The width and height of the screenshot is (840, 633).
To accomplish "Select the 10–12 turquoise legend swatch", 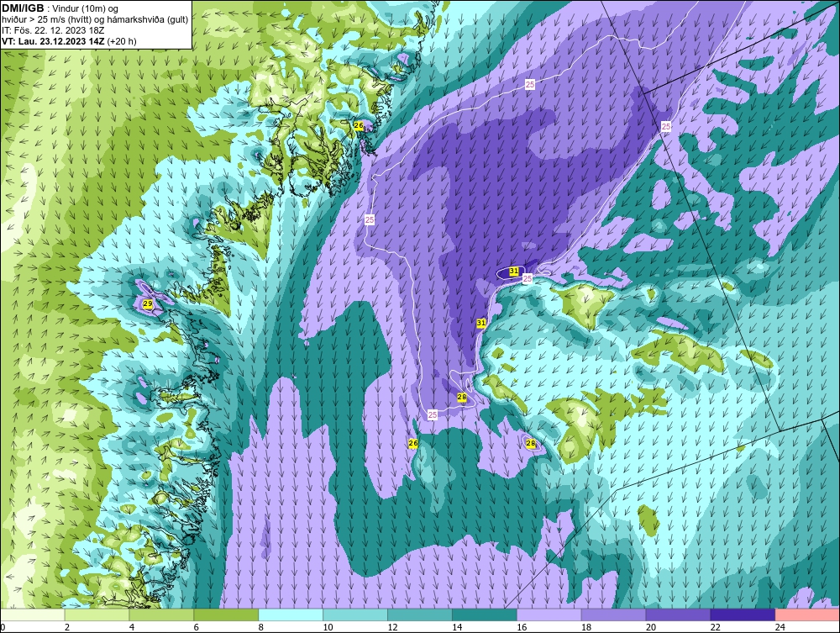I will point(355,615).
